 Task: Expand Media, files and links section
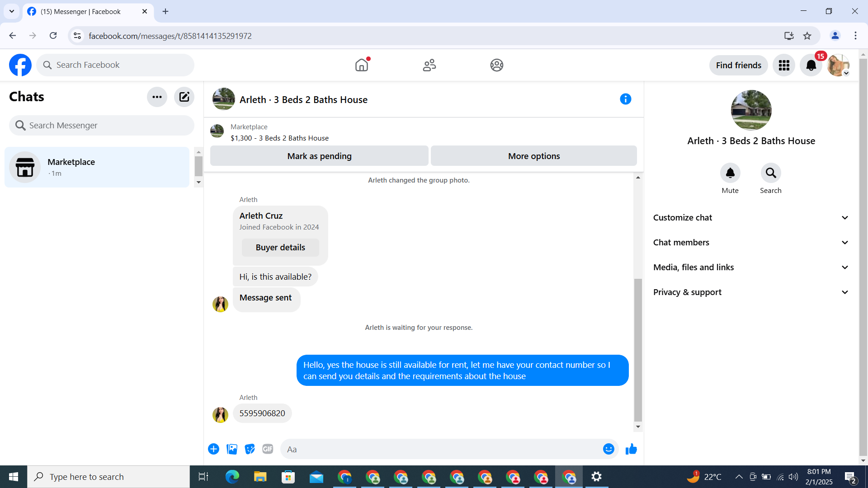coord(750,267)
